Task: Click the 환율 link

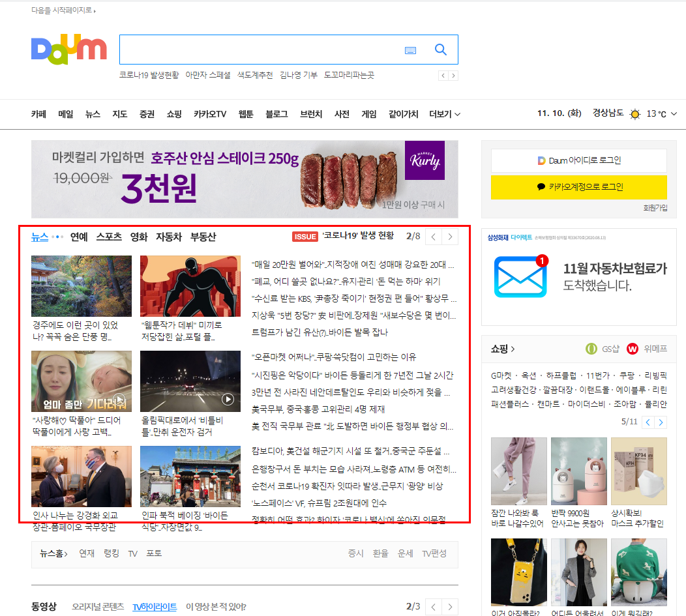Action: point(380,553)
